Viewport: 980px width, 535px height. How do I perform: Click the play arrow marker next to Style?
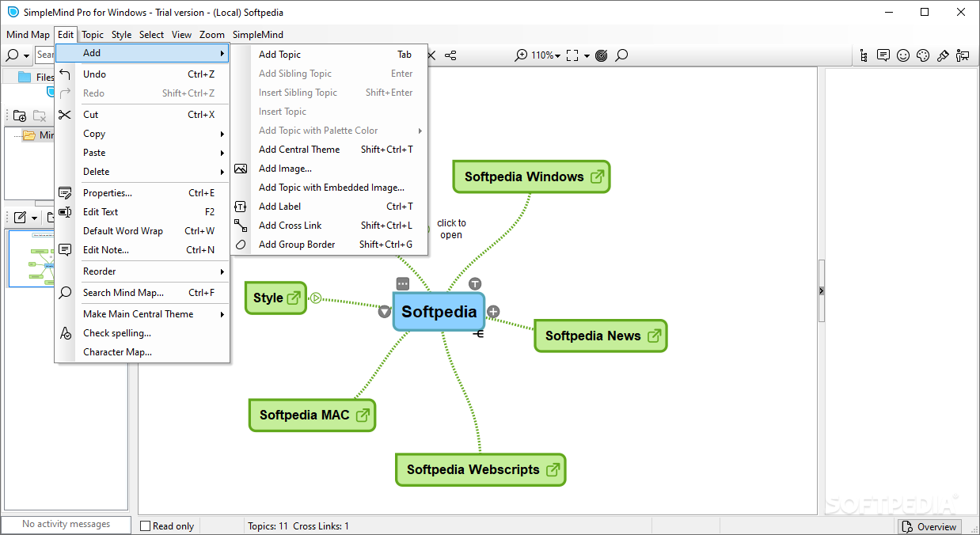coord(316,298)
